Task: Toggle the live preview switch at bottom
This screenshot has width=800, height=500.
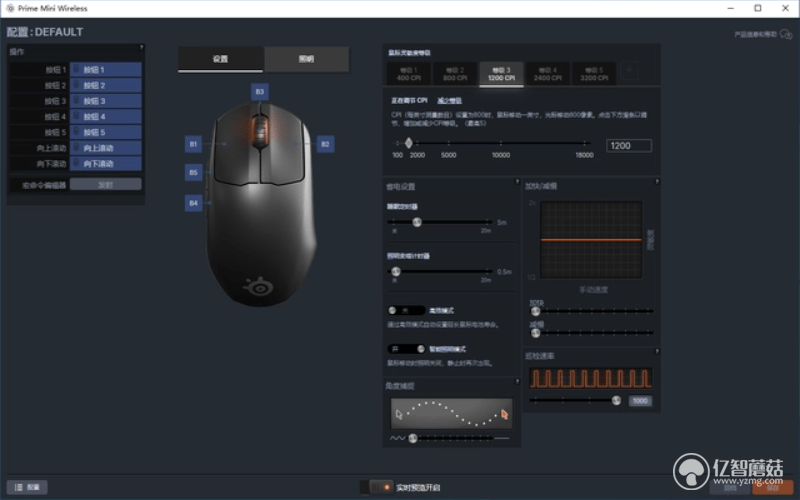Action: click(377, 487)
